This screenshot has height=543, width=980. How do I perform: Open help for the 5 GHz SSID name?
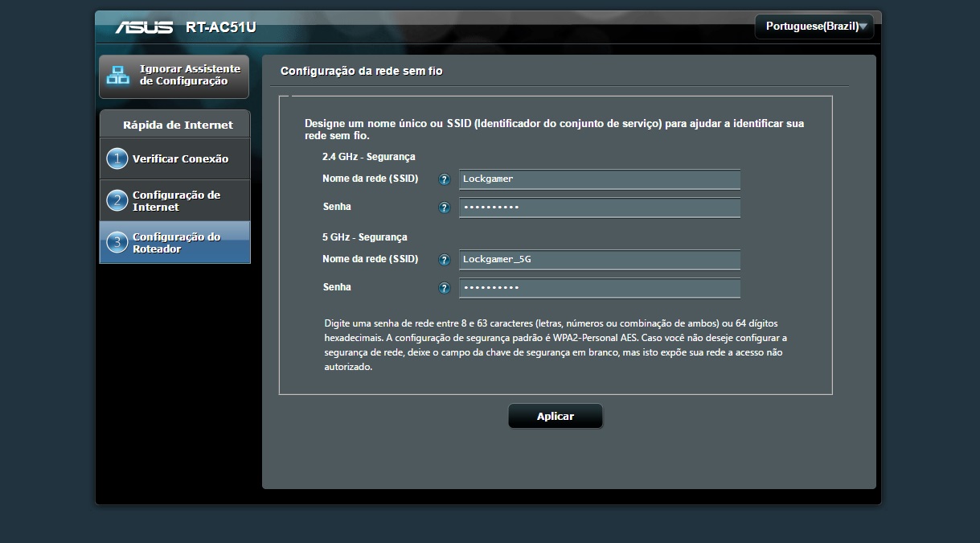(x=444, y=260)
